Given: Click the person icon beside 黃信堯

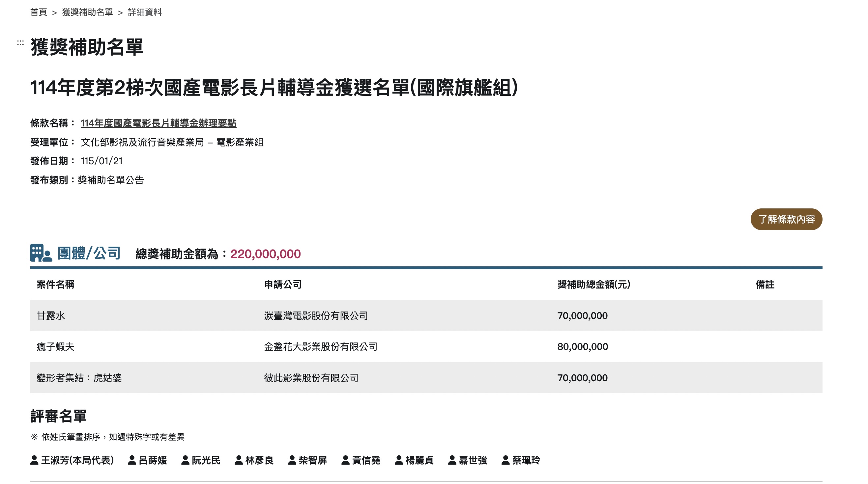Looking at the screenshot, I should coord(345,460).
